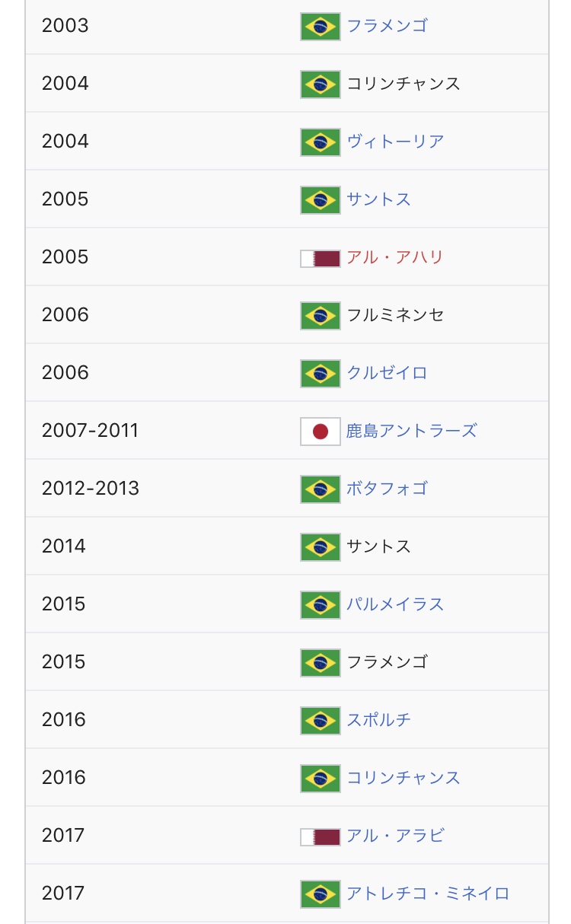Open the red アル・アハリ link
Screen dimensions: 571x924
click(394, 257)
